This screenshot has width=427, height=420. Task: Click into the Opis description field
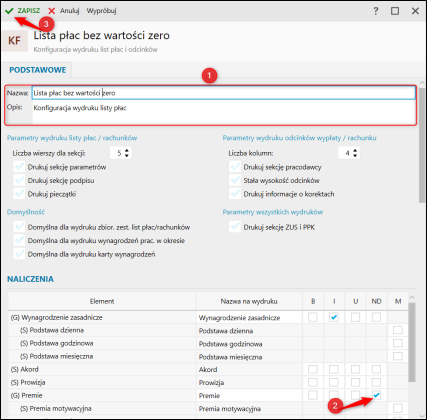(224, 112)
